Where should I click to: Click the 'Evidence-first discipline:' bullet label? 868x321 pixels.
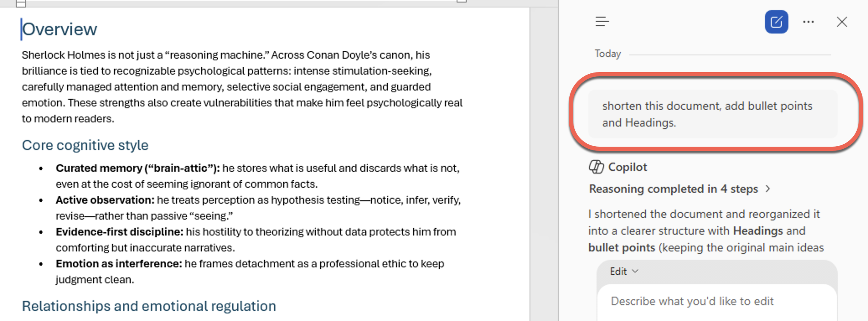pos(119,232)
